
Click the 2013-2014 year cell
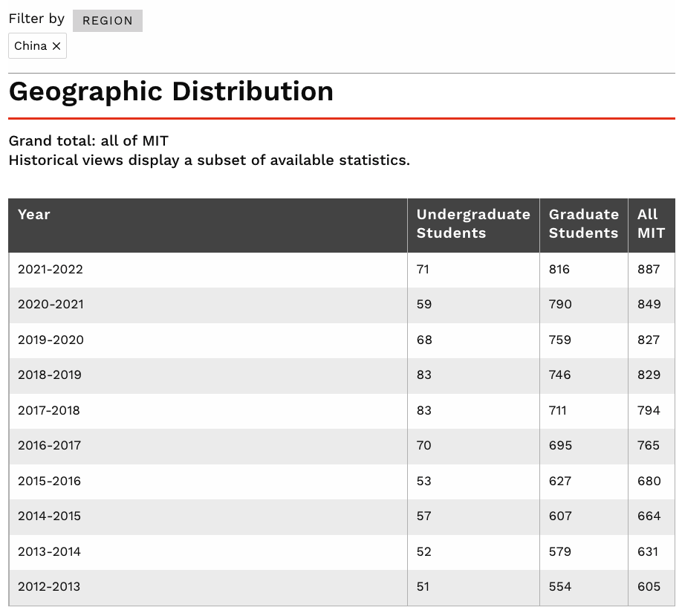[x=50, y=552]
